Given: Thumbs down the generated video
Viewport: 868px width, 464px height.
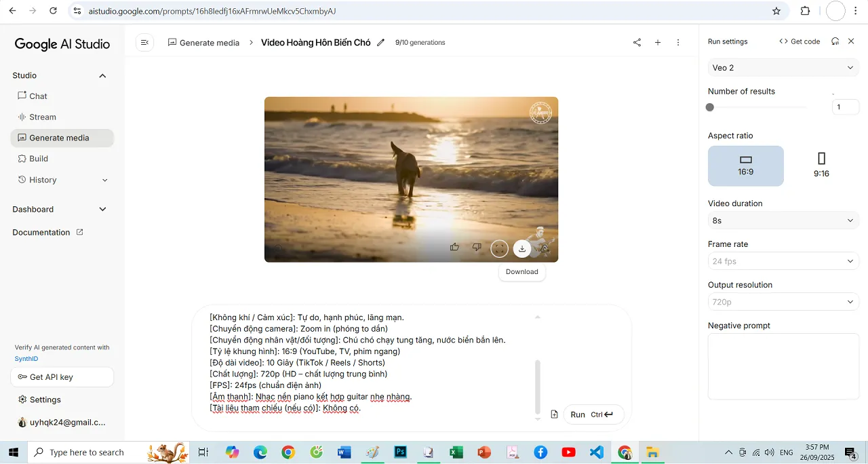Looking at the screenshot, I should coord(477,248).
